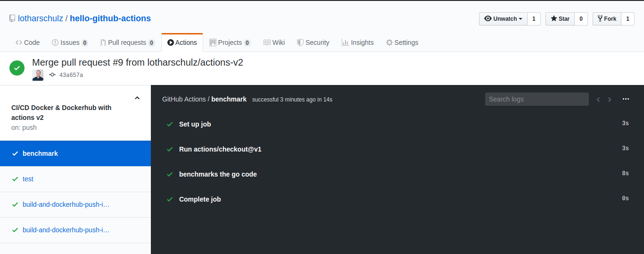Go to previous search result arrow
The image size is (644, 254).
(x=598, y=100)
